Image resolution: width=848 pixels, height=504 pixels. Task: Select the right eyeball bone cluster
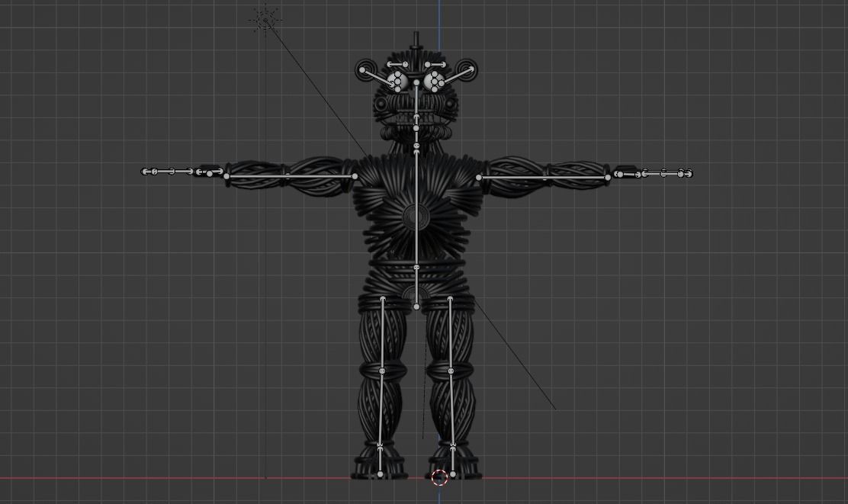(x=434, y=82)
